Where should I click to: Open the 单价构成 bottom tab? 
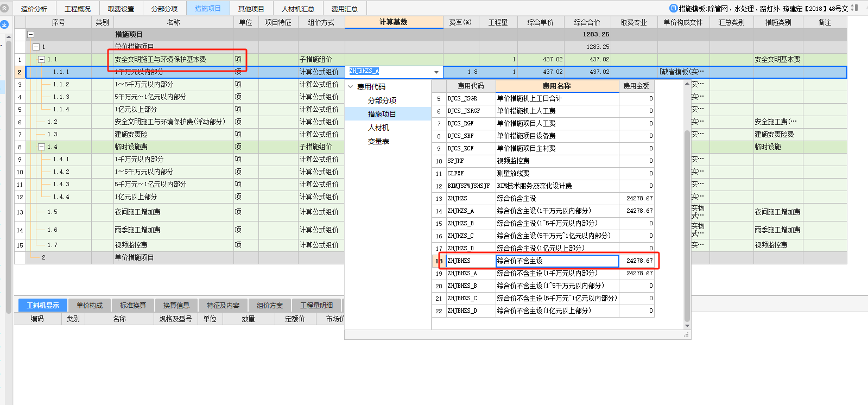point(90,305)
